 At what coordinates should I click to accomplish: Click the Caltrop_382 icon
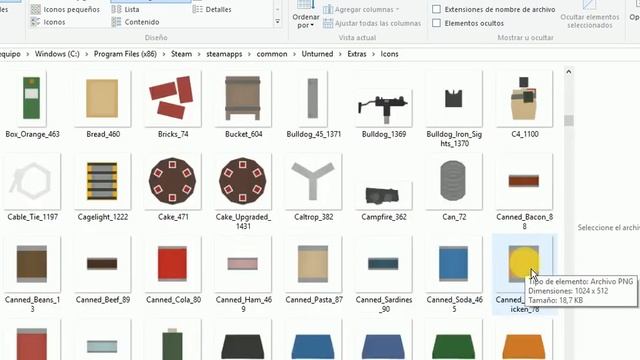313,181
